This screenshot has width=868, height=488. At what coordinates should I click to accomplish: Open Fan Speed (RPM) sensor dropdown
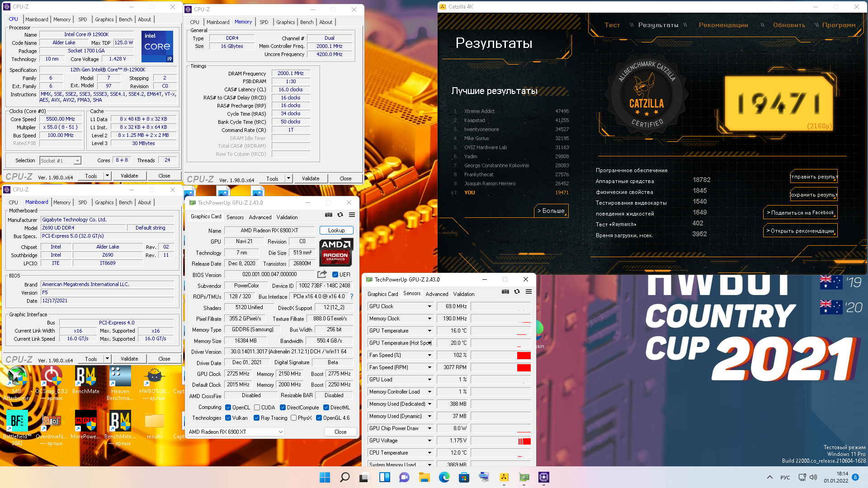(x=429, y=367)
